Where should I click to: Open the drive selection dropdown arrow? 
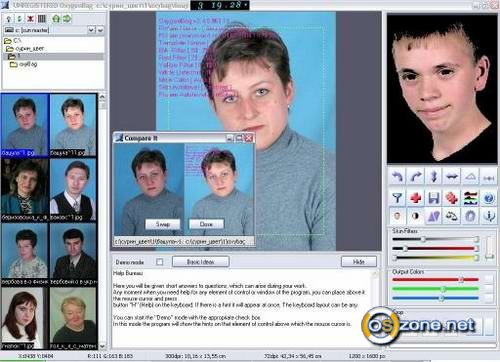click(91, 30)
